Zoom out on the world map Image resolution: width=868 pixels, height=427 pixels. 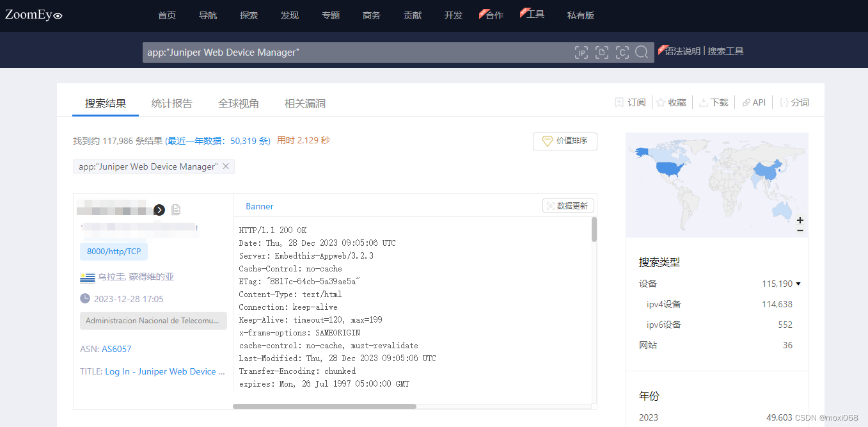[x=800, y=230]
